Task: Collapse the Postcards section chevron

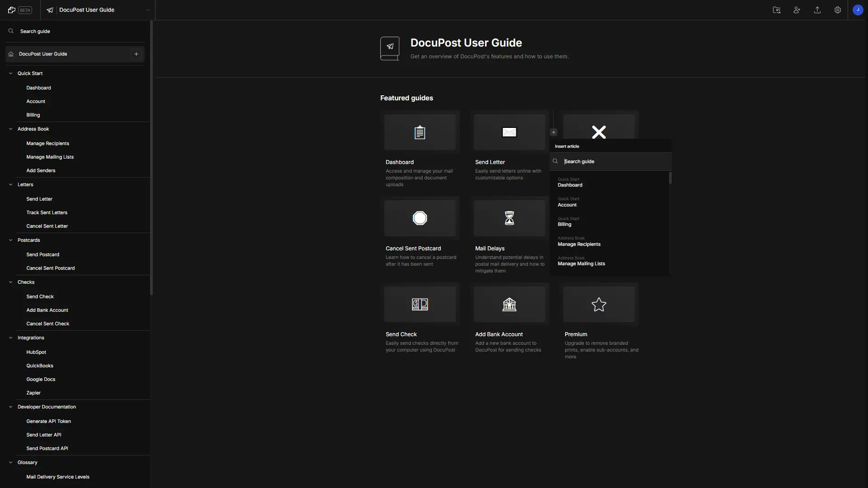Action: coord(11,240)
